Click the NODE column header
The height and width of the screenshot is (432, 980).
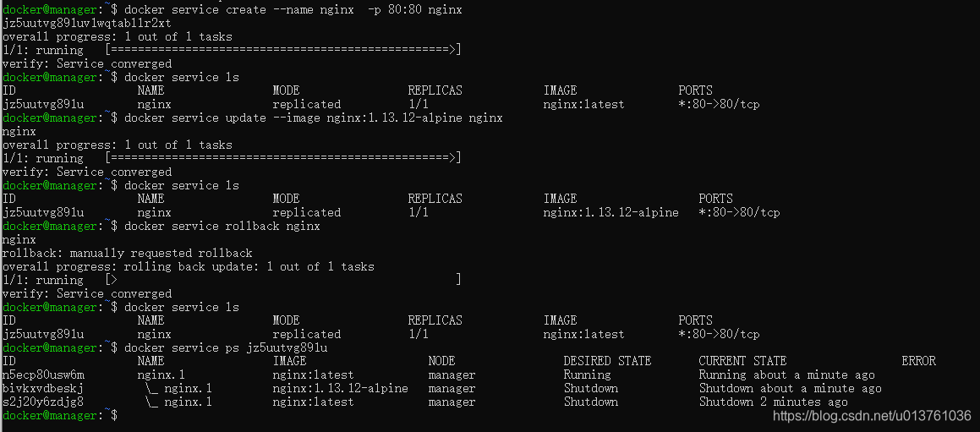442,361
